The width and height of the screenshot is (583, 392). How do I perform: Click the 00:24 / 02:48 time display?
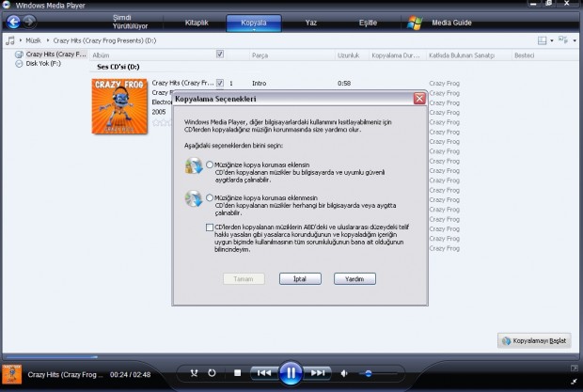130,374
